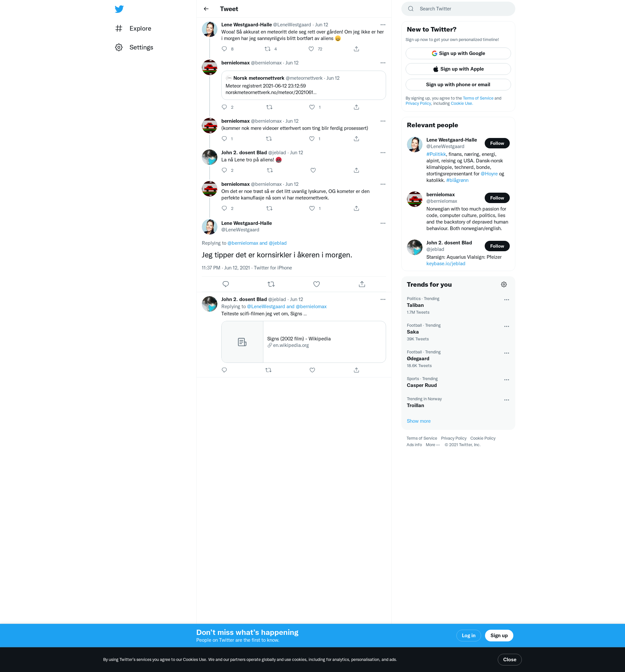Open more options on 'Teiteste scifi-filmen' tweet
The width and height of the screenshot is (625, 672).
pyautogui.click(x=383, y=299)
